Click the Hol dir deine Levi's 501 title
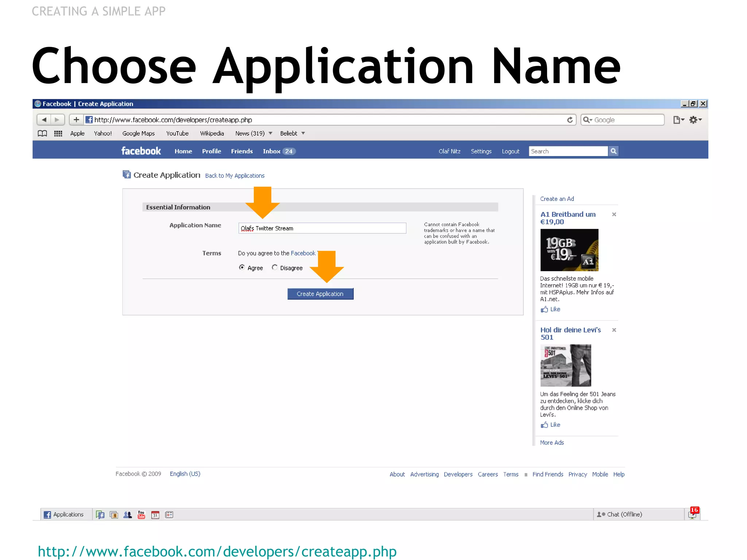747x560 pixels. [570, 334]
